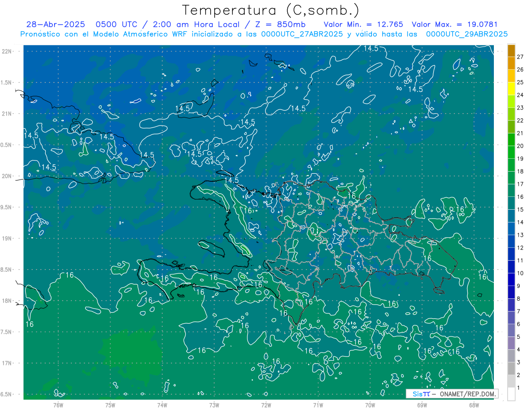Click the legend value 26
Image resolution: width=532 pixels, height=411 pixels.
pyautogui.click(x=520, y=70)
